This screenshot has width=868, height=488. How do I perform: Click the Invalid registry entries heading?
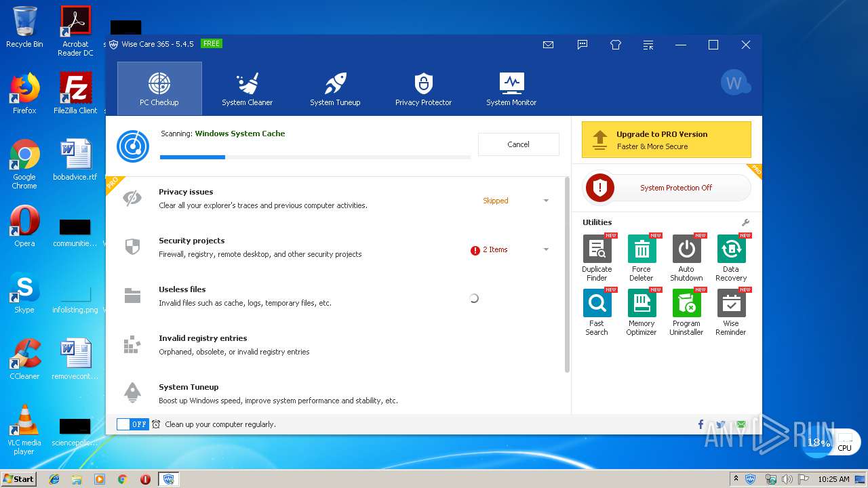point(203,338)
